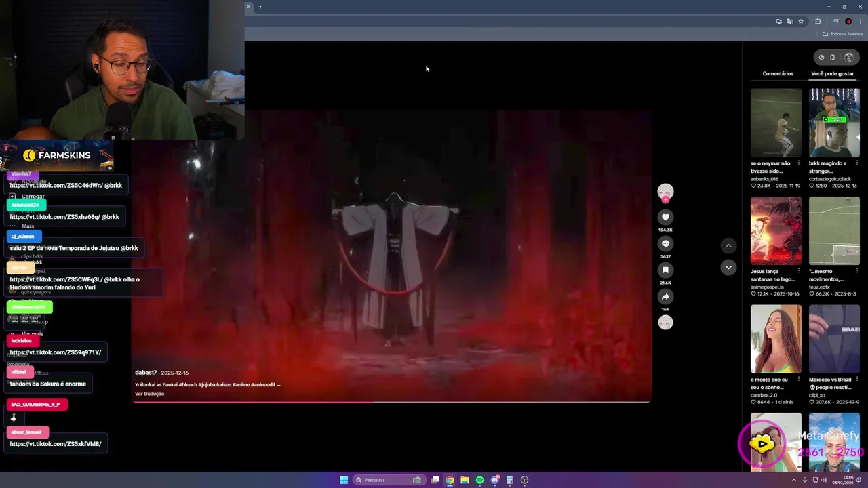
Task: Open options for 'se o neymar não' video
Action: (x=798, y=163)
